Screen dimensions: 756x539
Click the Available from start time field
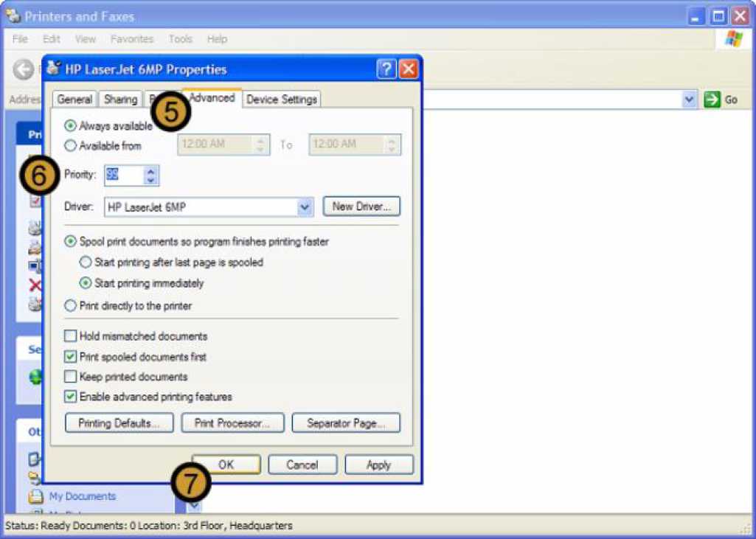223,145
